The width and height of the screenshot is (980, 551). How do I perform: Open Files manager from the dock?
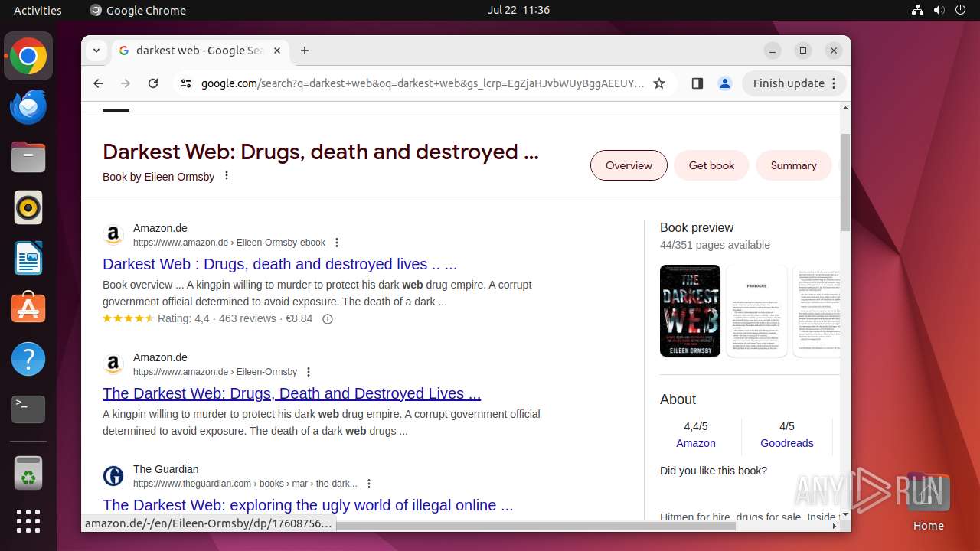28,158
